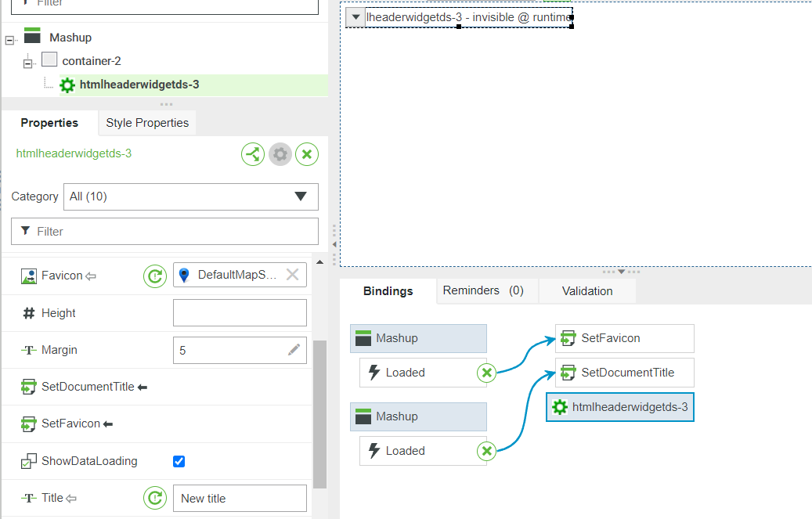This screenshot has height=519, width=812.
Task: Click the SetFavicon binding target
Action: click(625, 338)
